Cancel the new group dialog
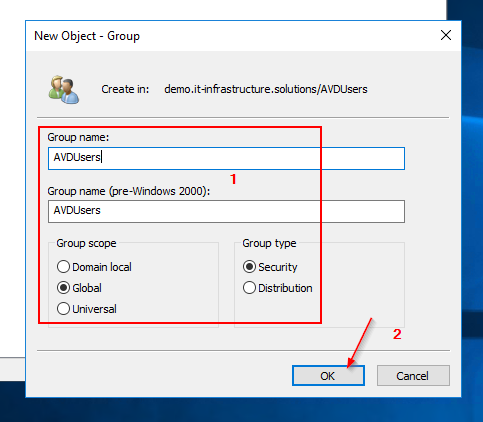Screen dimensions: 483x422 pos(413,376)
